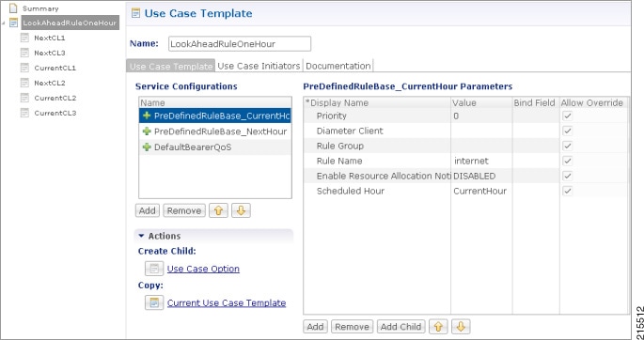This screenshot has width=644, height=340.
Task: Collapse the Actions section triangle
Action: (141, 237)
